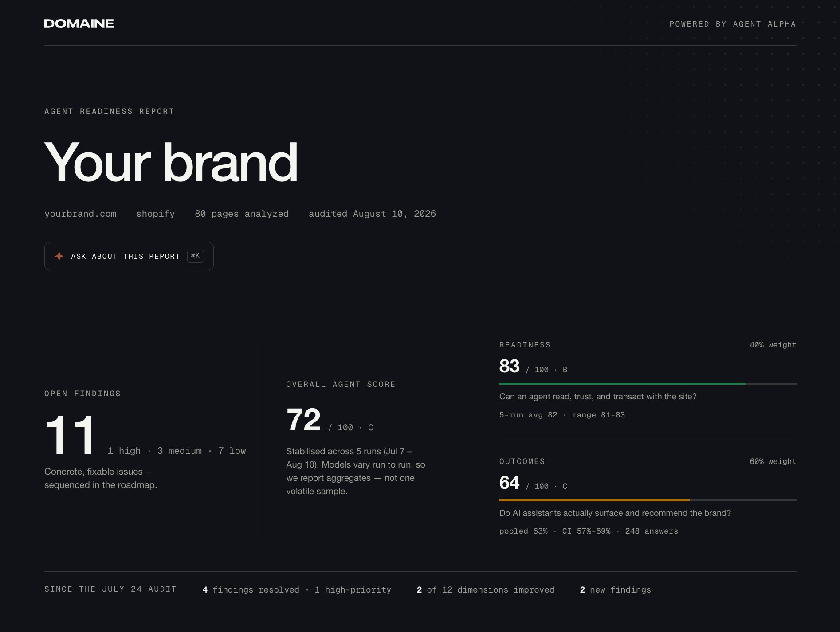Click the '40% weight' label

click(x=773, y=345)
